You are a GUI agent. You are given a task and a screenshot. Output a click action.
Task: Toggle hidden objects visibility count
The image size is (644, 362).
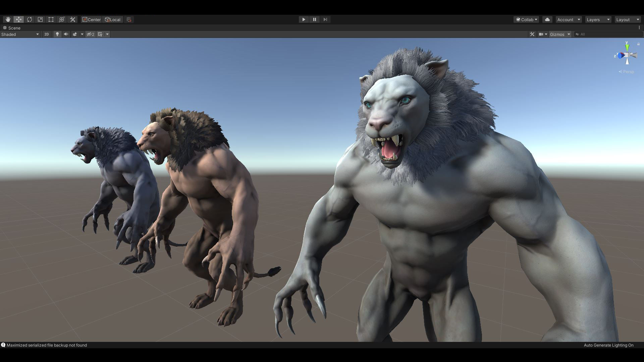click(x=91, y=34)
